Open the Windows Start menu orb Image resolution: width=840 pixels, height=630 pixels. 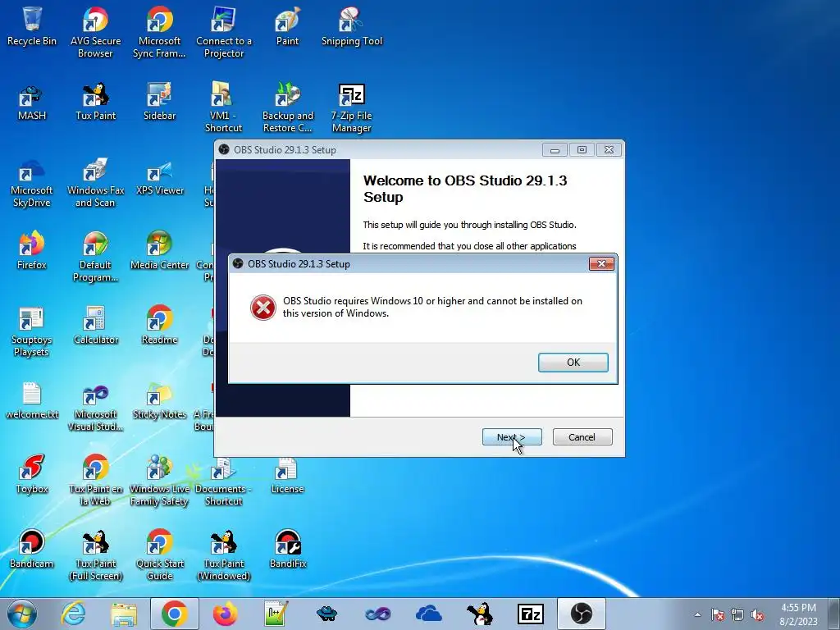point(22,614)
